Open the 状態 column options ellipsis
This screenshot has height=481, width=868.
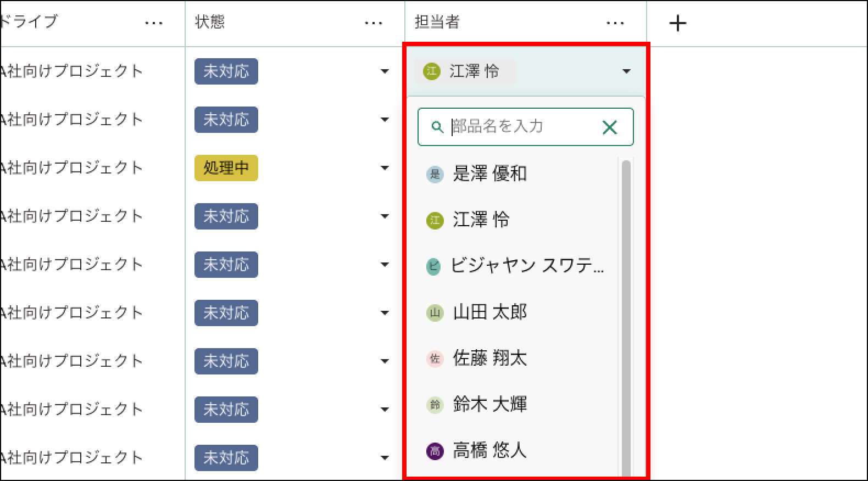point(373,23)
